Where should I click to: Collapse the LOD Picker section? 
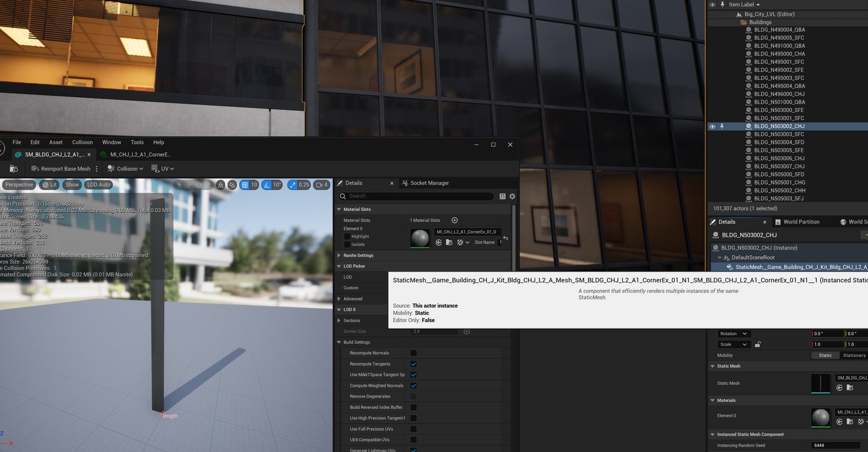(339, 266)
